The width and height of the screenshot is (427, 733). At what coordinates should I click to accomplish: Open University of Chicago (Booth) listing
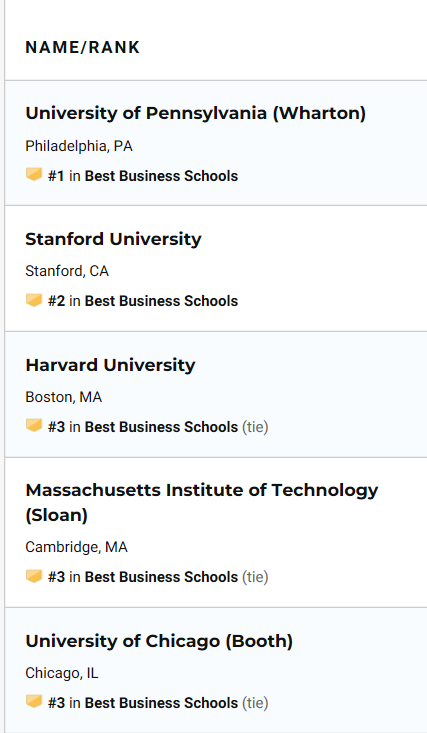(x=159, y=641)
